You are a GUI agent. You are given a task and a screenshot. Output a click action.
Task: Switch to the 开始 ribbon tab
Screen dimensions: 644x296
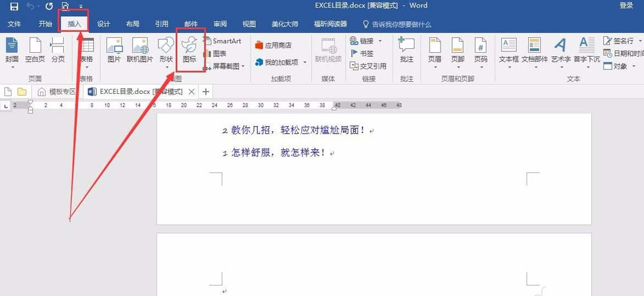[45, 24]
